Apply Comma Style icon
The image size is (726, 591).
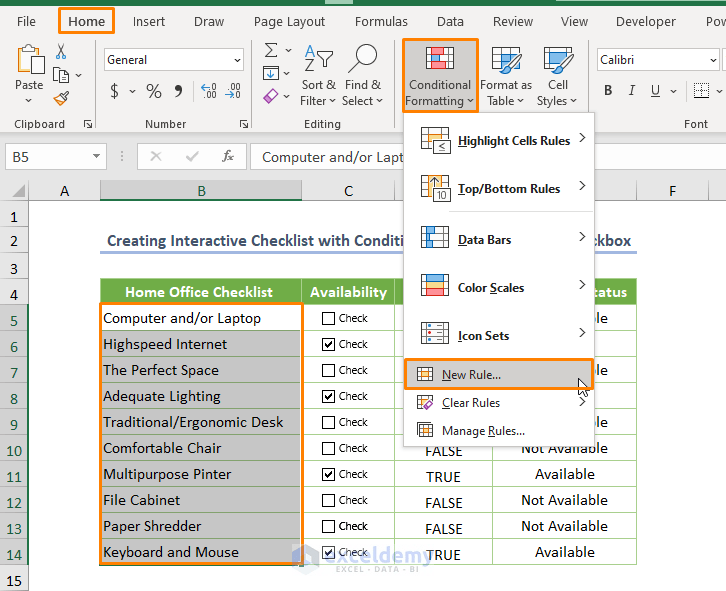(178, 91)
